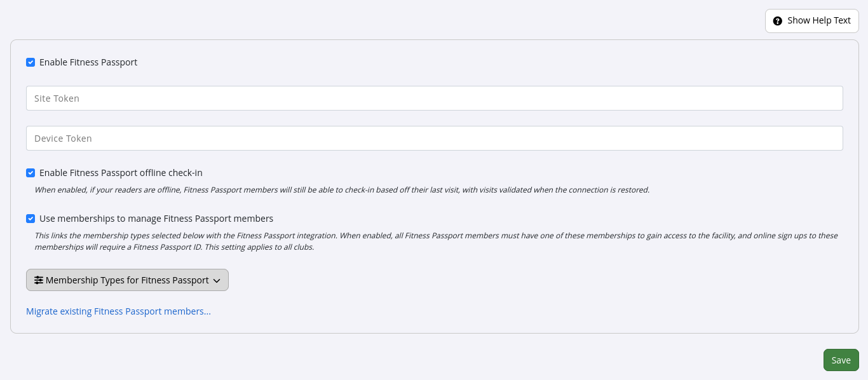Open Migrate existing Fitness Passport members link
Viewport: 868px width, 380px height.
(x=118, y=311)
